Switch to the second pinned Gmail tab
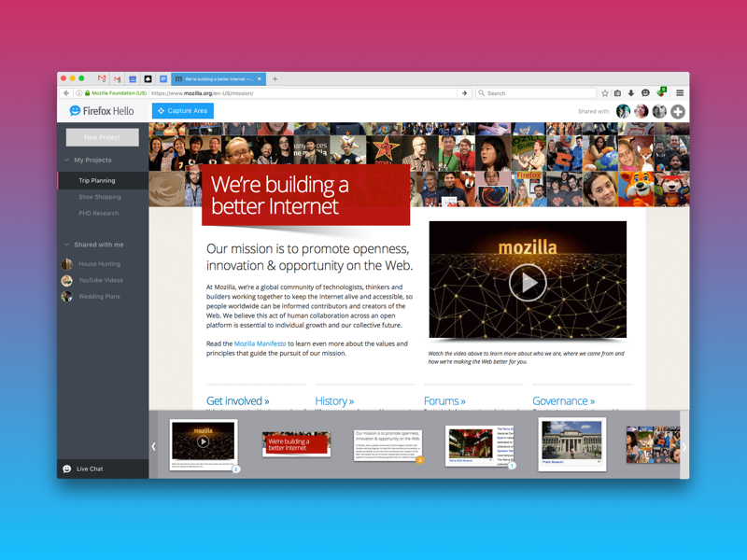747x560 pixels. click(118, 79)
